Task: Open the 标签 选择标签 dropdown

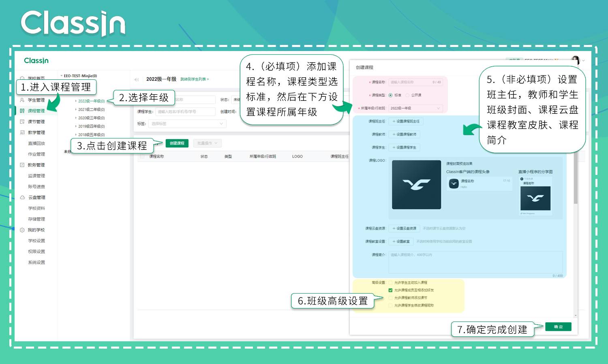Action: pyautogui.click(x=187, y=123)
